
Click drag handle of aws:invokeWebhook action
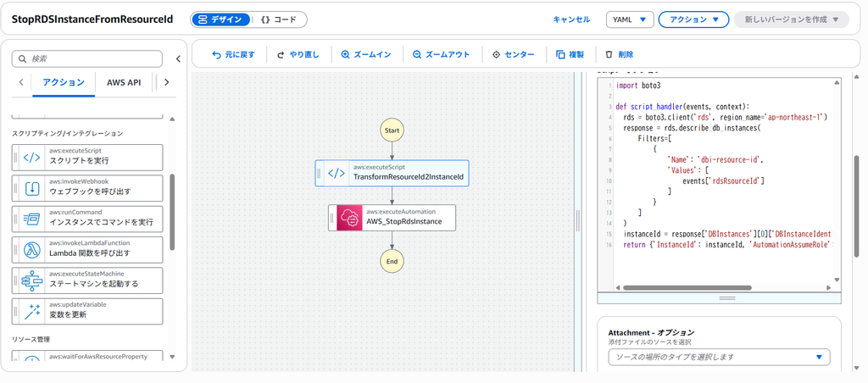(16, 189)
